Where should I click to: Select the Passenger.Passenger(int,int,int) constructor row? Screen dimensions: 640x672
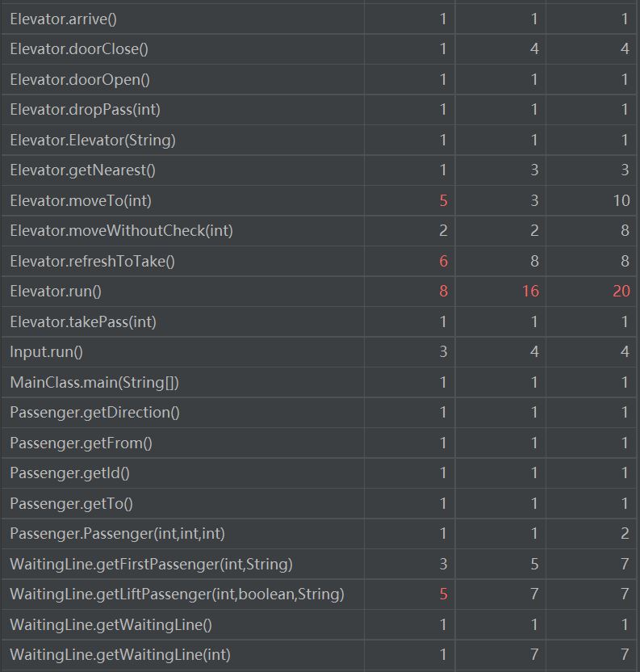111,534
